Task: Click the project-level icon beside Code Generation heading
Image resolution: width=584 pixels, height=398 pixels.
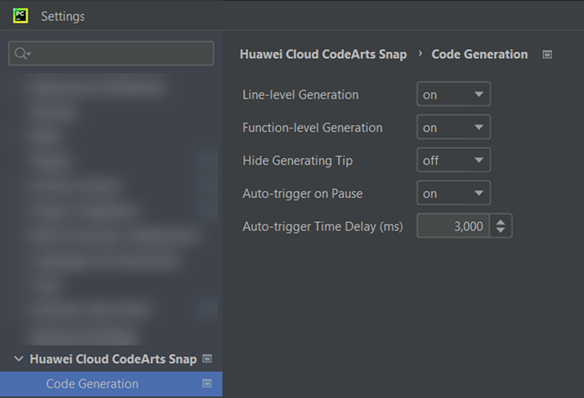Action: (547, 55)
